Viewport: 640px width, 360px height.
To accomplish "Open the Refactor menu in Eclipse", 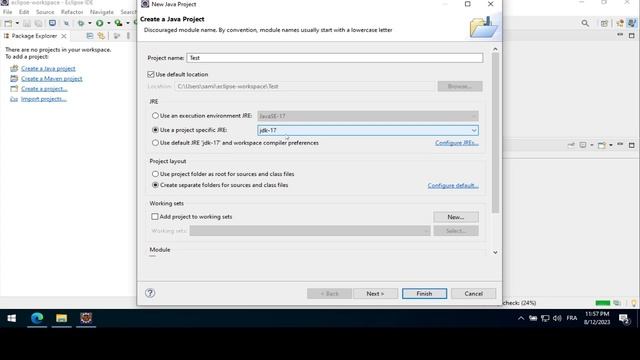I will (x=72, y=12).
